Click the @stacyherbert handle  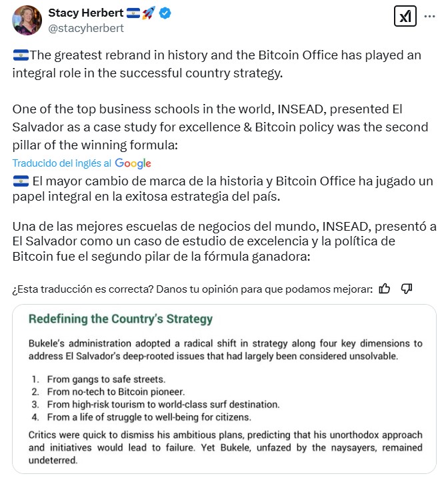point(86,29)
